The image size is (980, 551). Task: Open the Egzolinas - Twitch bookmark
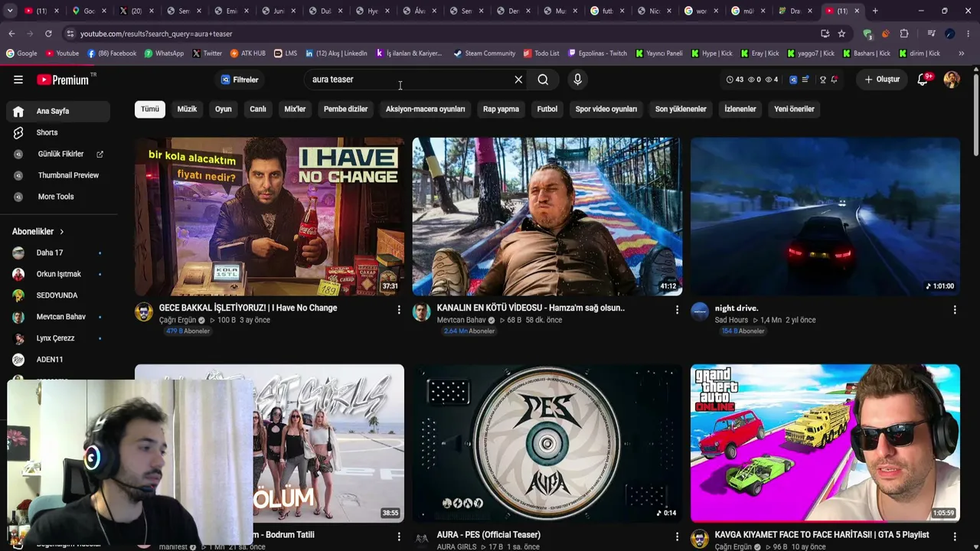596,54
